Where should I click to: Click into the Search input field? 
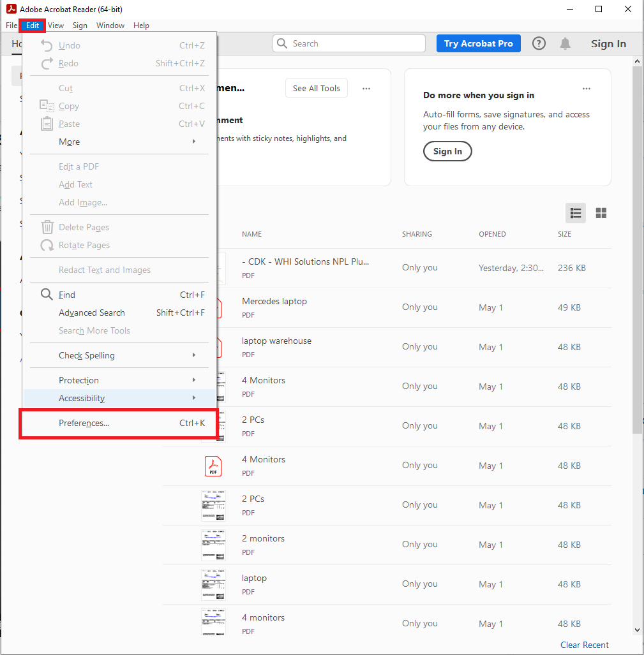pos(349,43)
